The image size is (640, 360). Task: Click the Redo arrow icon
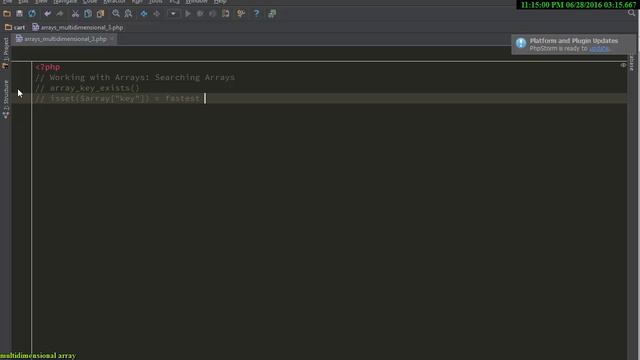(60, 13)
